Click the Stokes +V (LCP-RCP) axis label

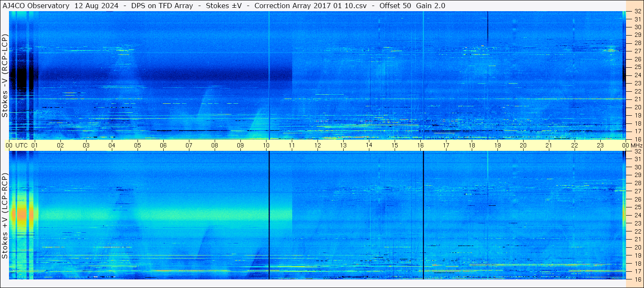5,216
